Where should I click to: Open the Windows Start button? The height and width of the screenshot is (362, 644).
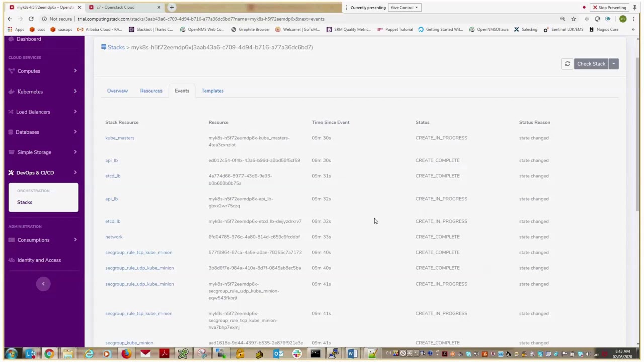(11, 354)
